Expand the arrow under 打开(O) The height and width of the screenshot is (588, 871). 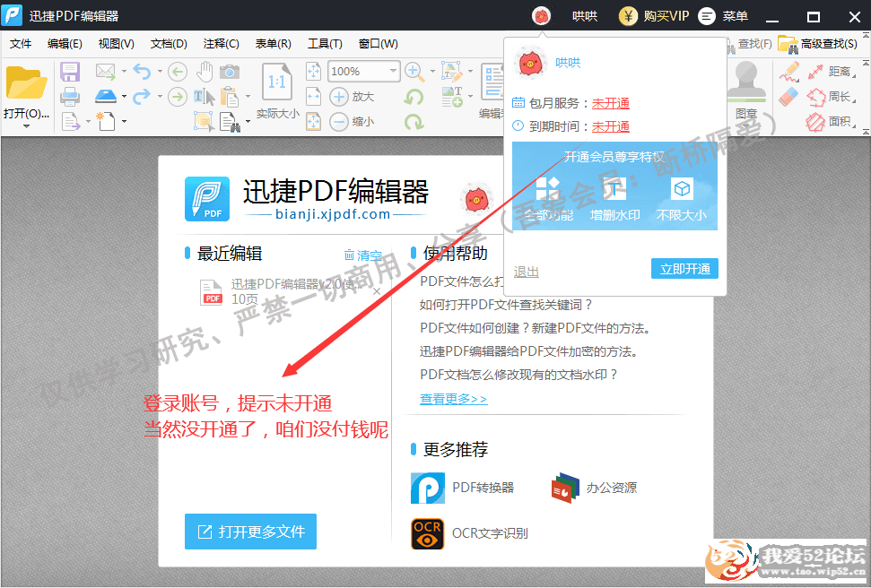26,126
